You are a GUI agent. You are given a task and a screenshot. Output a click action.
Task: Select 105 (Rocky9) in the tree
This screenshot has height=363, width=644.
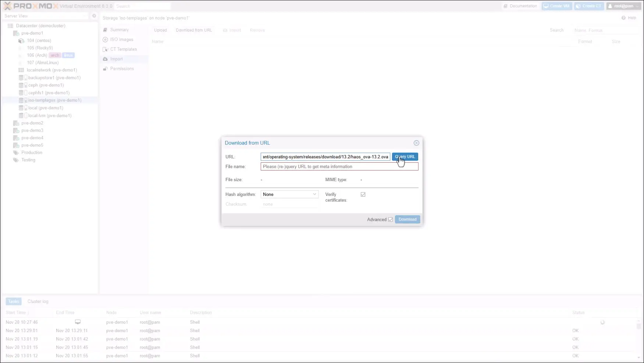click(40, 48)
